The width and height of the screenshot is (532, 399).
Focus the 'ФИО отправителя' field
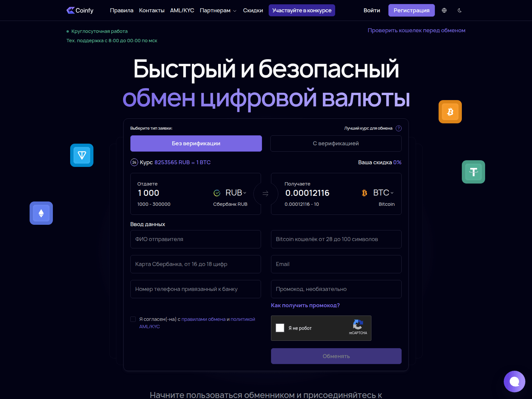click(x=196, y=239)
